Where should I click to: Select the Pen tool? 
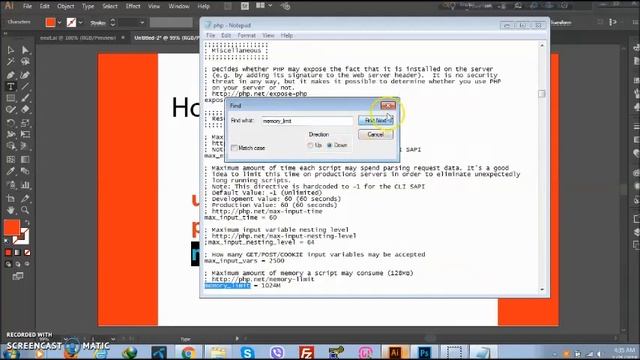pyautogui.click(x=11, y=75)
